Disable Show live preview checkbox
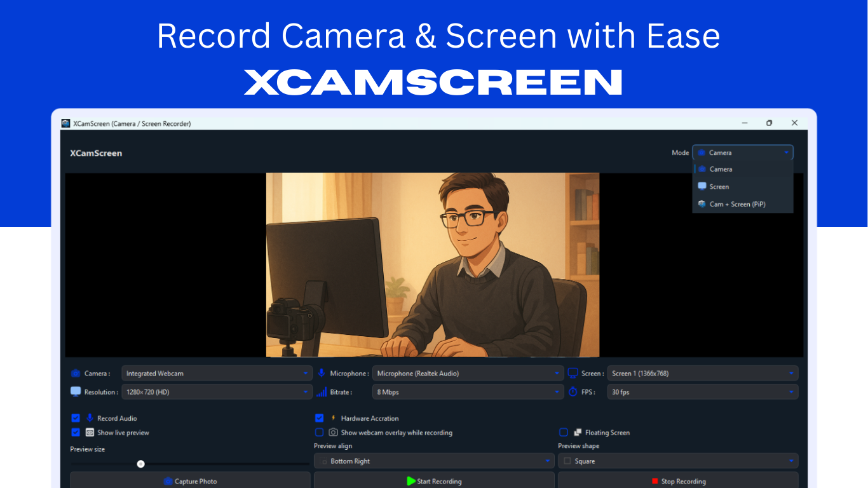 (76, 432)
